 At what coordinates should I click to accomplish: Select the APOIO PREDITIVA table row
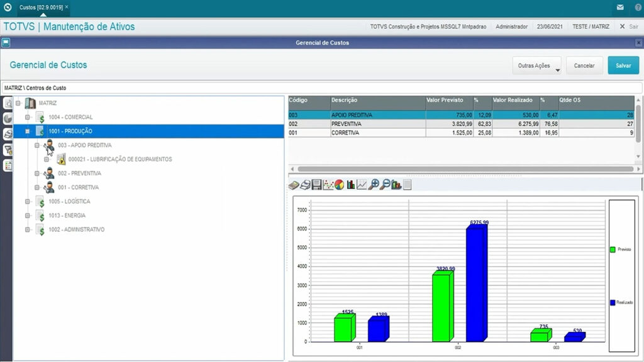click(x=461, y=116)
